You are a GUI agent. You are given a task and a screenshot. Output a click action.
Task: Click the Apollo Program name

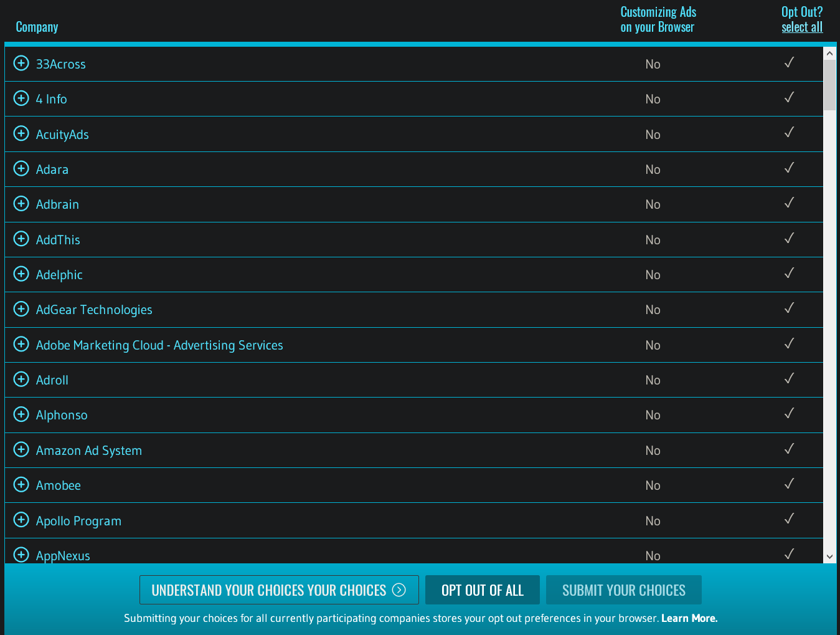coord(78,521)
